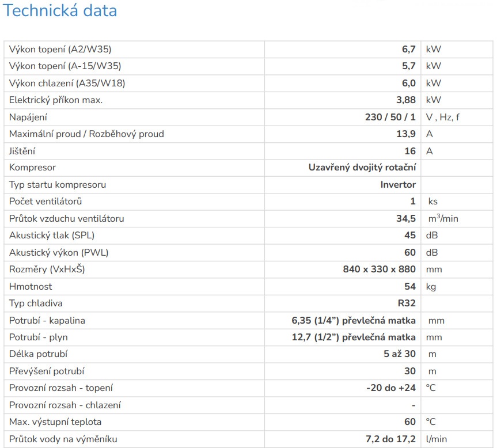The height and width of the screenshot is (448, 497).
Task: Click the "5 až 30" pipe length value
Action: (400, 354)
